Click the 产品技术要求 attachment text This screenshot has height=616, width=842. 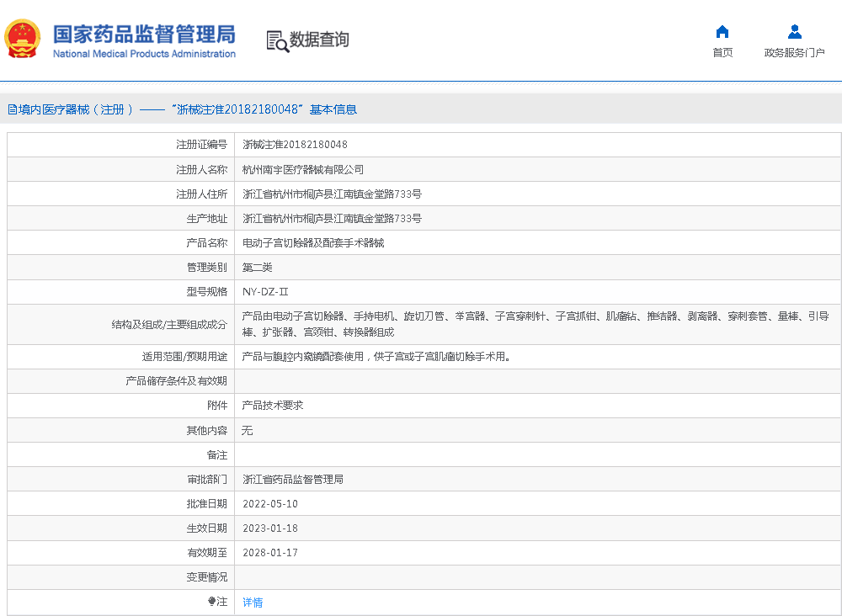tap(272, 406)
